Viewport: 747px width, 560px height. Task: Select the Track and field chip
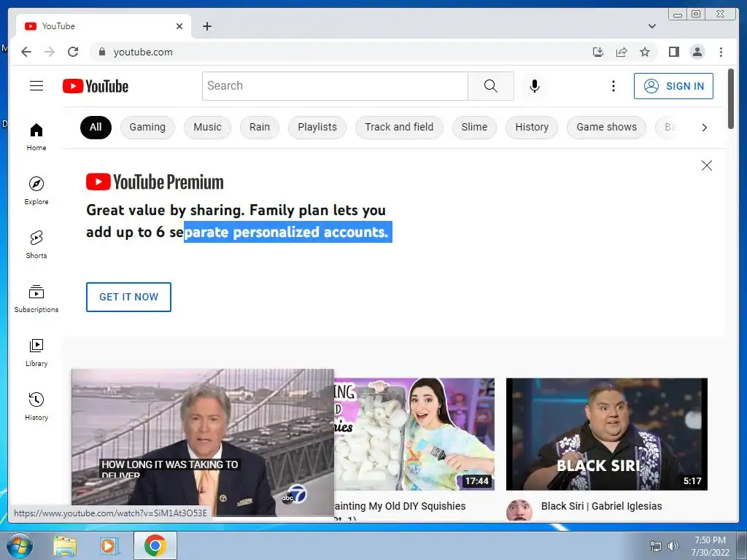coord(399,127)
